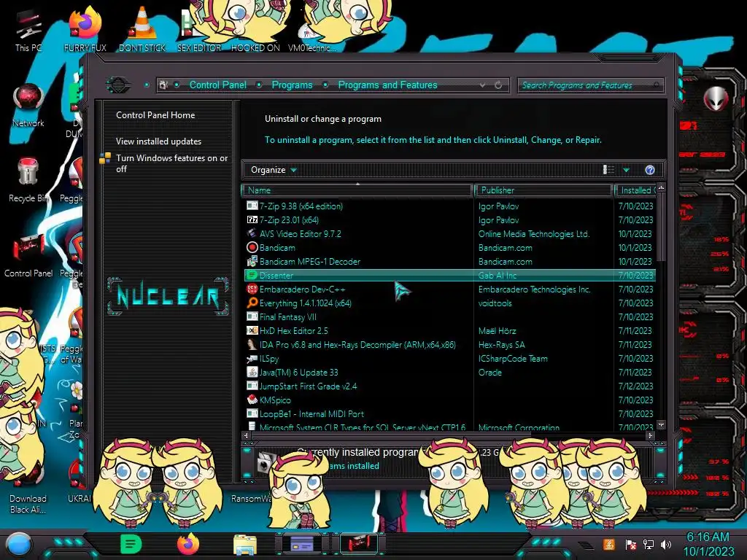747x560 pixels.
Task: Sort list by Name column
Action: tap(357, 190)
